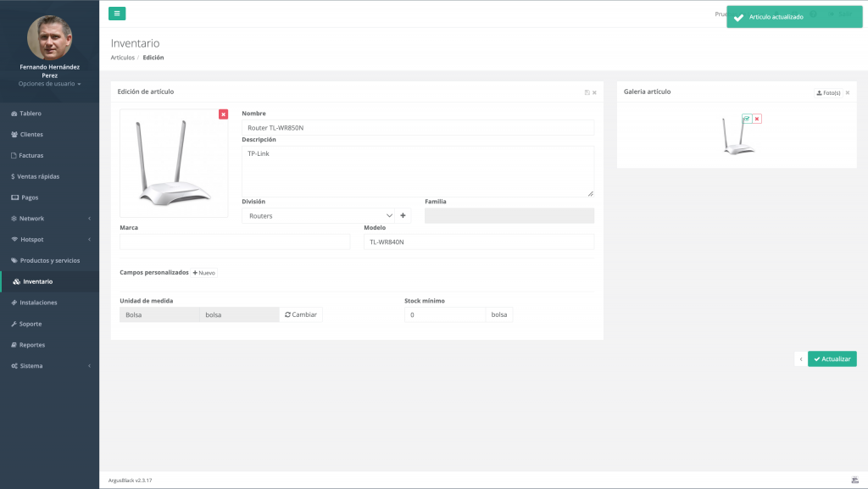Open Soporte in the sidebar
This screenshot has width=868, height=489.
[50, 324]
